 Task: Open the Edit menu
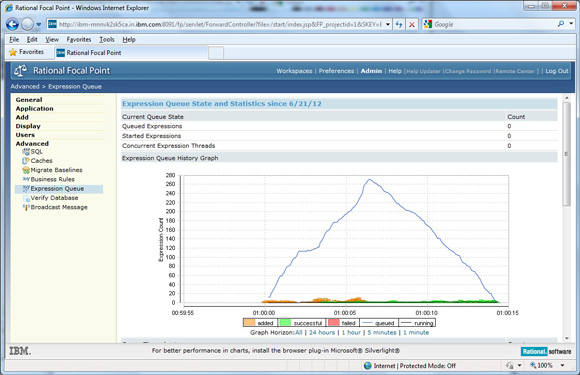(x=32, y=39)
